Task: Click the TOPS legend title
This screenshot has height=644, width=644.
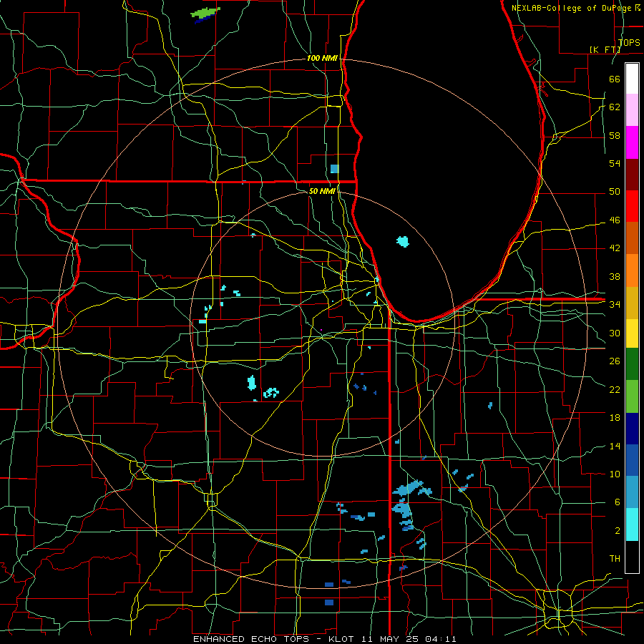Action: [x=629, y=43]
